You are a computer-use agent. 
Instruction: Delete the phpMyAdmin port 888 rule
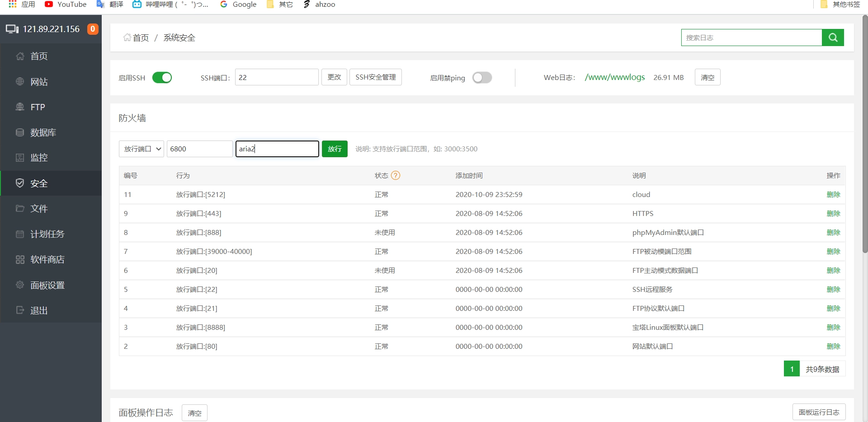click(x=833, y=232)
